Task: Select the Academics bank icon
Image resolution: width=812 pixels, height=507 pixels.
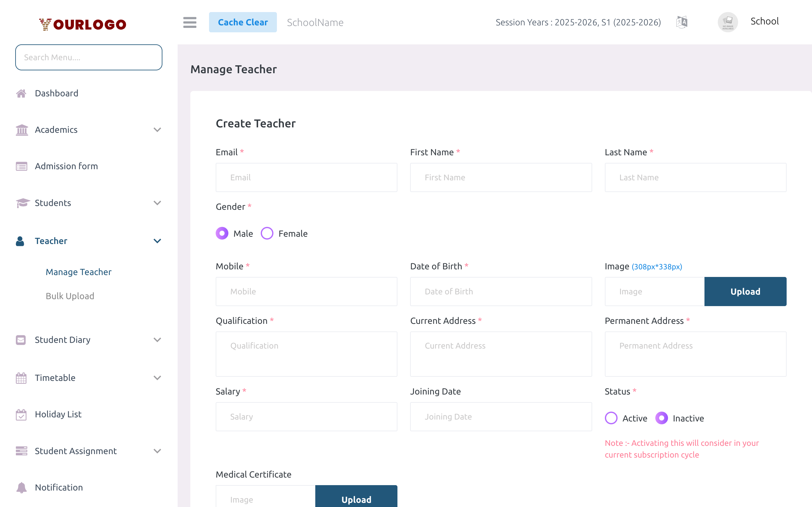Action: click(x=22, y=130)
